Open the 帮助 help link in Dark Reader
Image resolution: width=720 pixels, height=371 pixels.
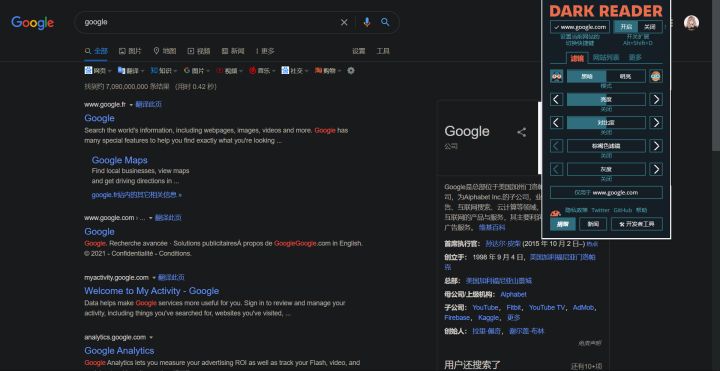pyautogui.click(x=641, y=210)
